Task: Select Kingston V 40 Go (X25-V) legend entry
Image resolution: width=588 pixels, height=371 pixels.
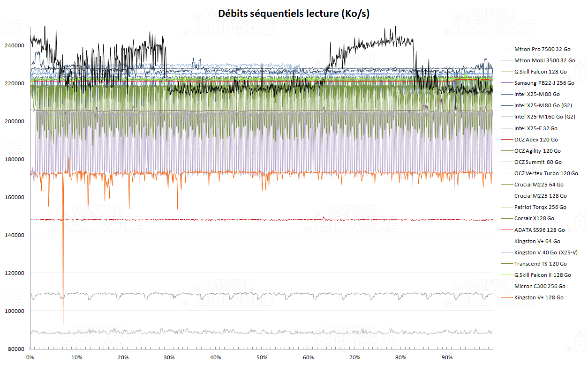Action: pyautogui.click(x=544, y=252)
